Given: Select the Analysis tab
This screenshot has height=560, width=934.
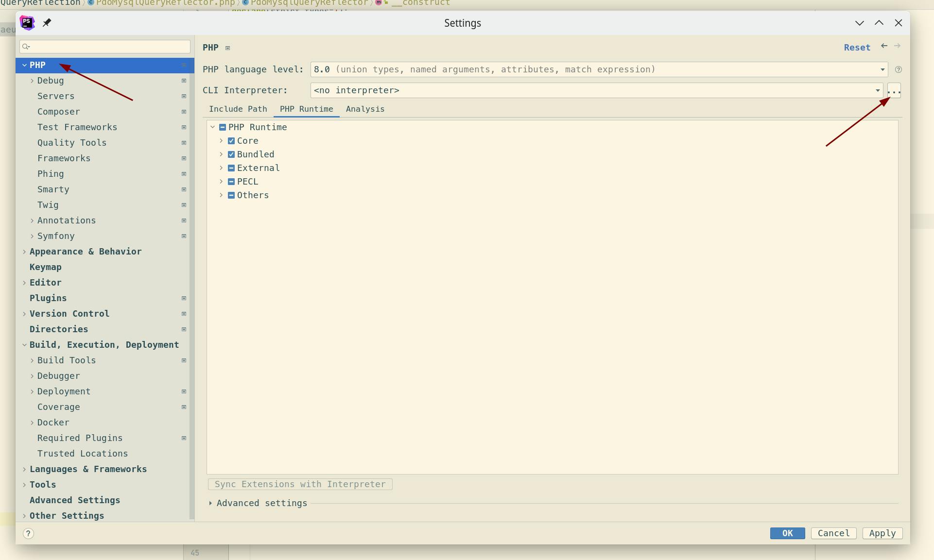Looking at the screenshot, I should coord(364,109).
